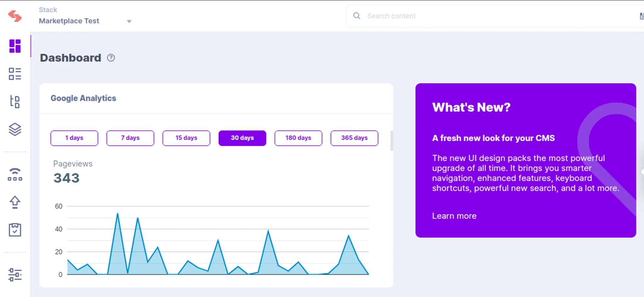Select the 30 days range
The image size is (644, 297).
[x=242, y=138]
